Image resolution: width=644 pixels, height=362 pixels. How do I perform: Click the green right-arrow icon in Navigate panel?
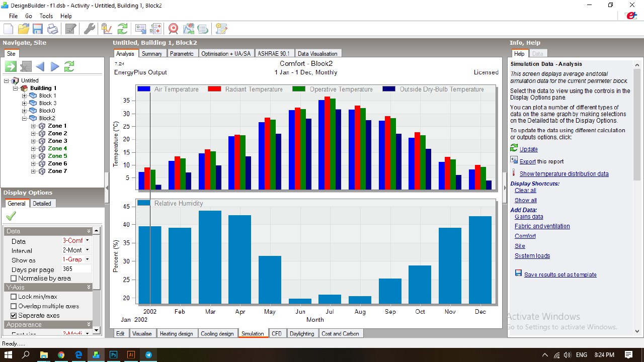tap(11, 66)
